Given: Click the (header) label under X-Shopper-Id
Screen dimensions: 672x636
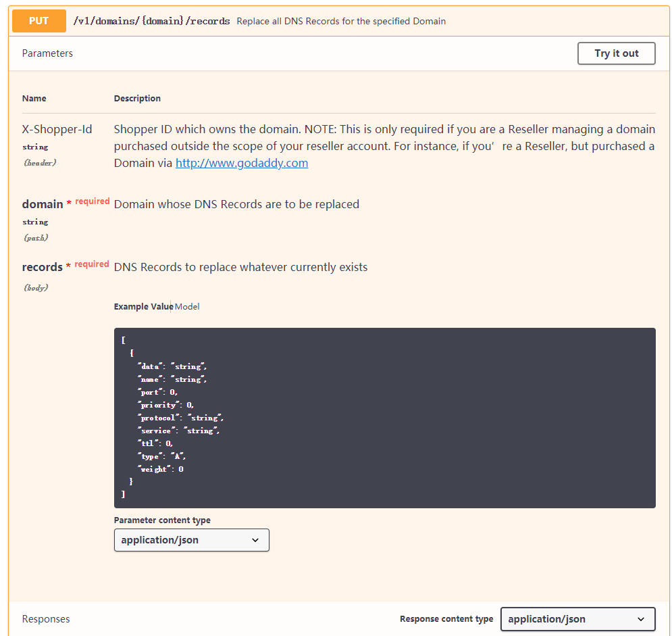Looking at the screenshot, I should 40,162.
